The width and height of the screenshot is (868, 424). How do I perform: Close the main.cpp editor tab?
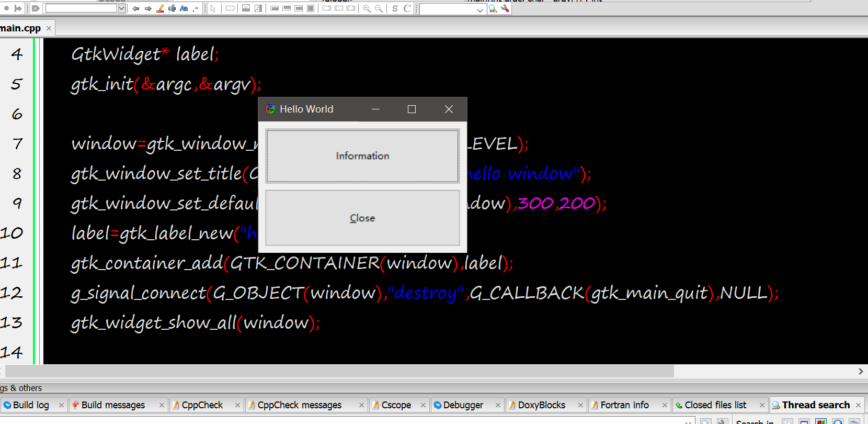(x=49, y=28)
